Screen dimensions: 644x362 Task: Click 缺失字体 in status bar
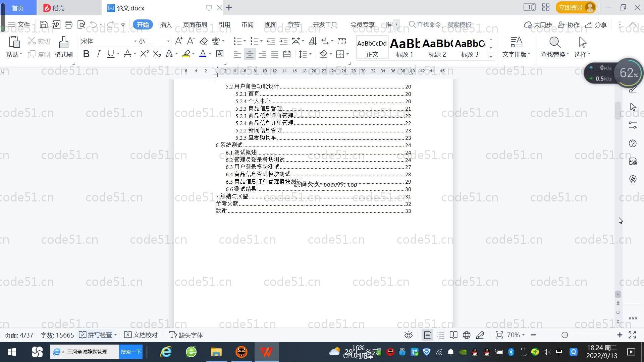[186, 335]
